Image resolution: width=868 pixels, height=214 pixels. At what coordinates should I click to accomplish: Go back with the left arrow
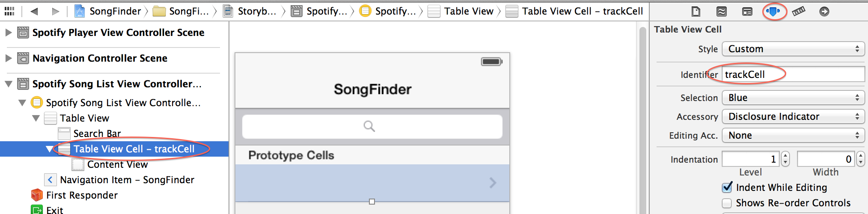tap(34, 11)
